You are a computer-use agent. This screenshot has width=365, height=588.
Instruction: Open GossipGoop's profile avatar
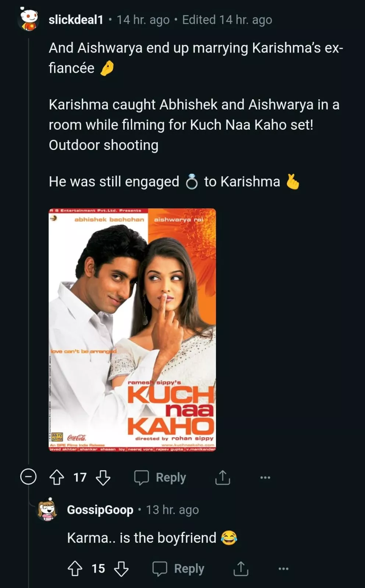click(x=47, y=510)
